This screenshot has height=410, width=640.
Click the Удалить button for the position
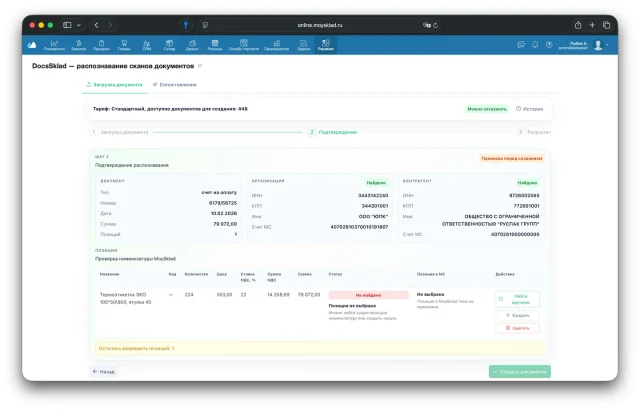click(518, 328)
